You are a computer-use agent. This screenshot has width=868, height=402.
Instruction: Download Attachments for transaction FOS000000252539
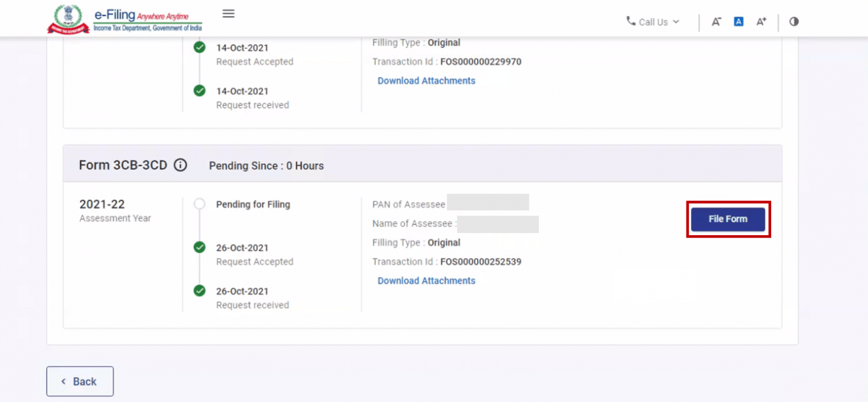pyautogui.click(x=426, y=281)
